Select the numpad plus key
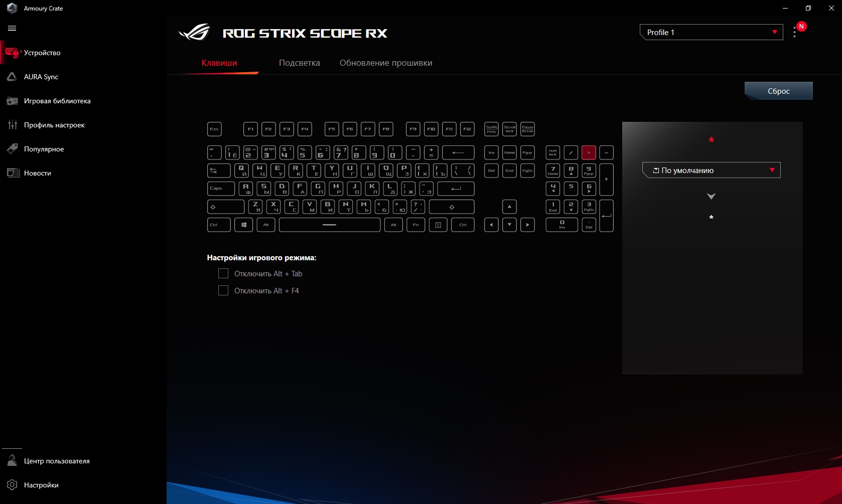The height and width of the screenshot is (504, 842). click(x=606, y=180)
